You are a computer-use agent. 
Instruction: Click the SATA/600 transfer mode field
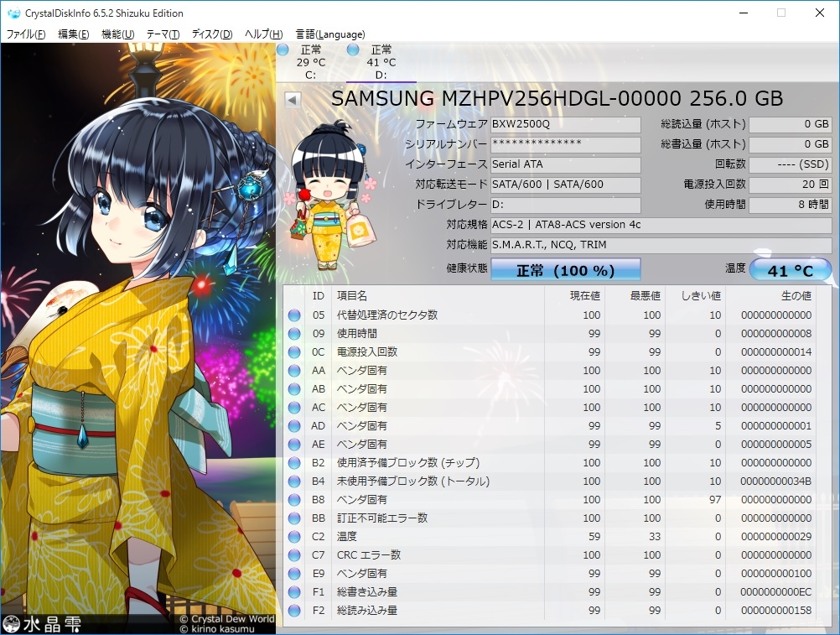tap(566, 185)
